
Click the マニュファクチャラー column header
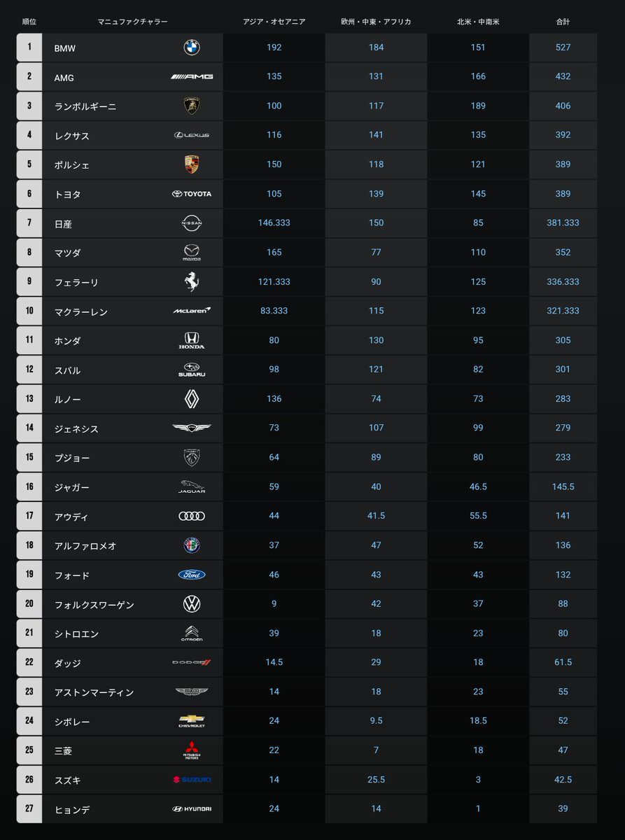132,22
